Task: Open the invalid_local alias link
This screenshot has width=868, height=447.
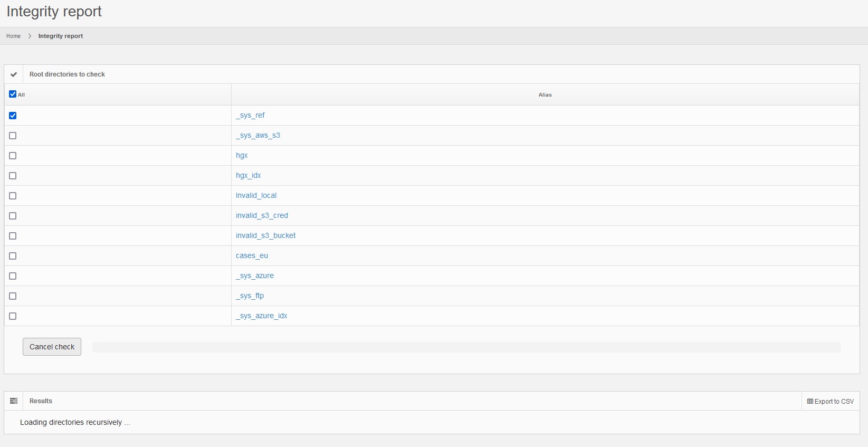Action: tap(256, 195)
